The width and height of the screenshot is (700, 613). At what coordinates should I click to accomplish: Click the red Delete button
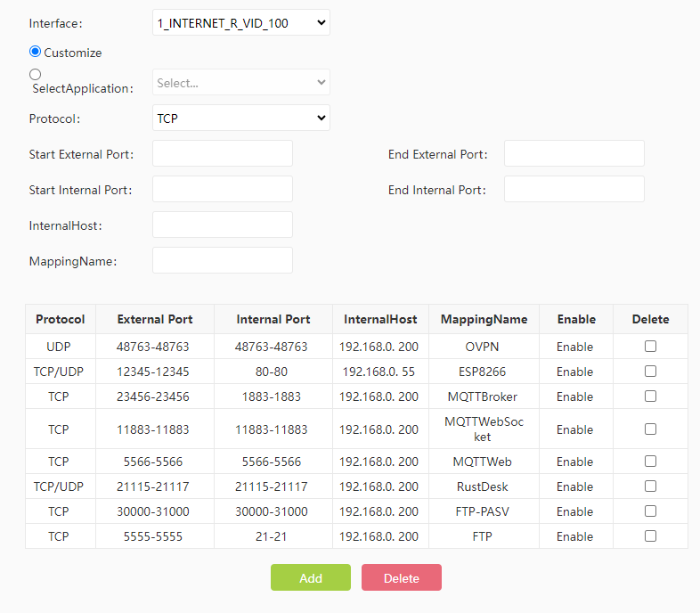coord(402,577)
